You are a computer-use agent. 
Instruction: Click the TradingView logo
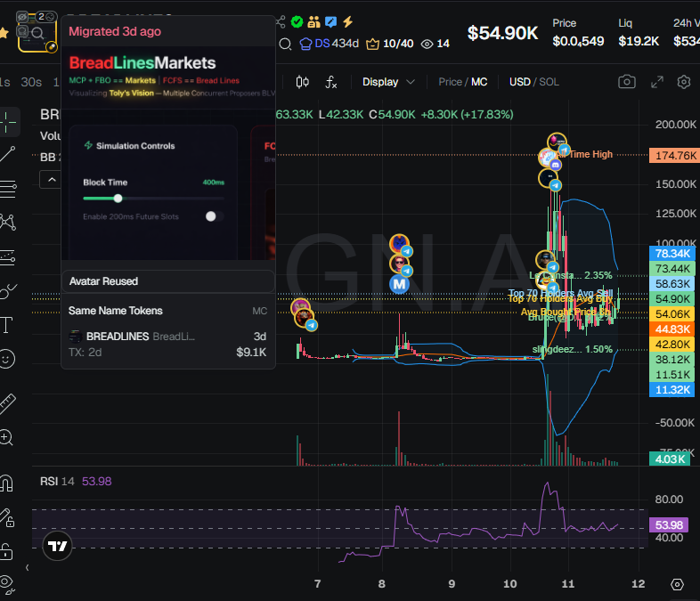pyautogui.click(x=57, y=546)
